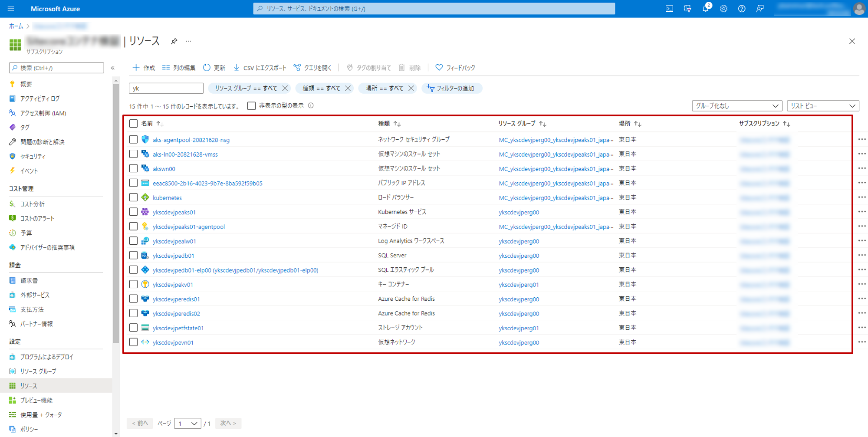
Task: Click CSV にエクスポート
Action: [260, 68]
